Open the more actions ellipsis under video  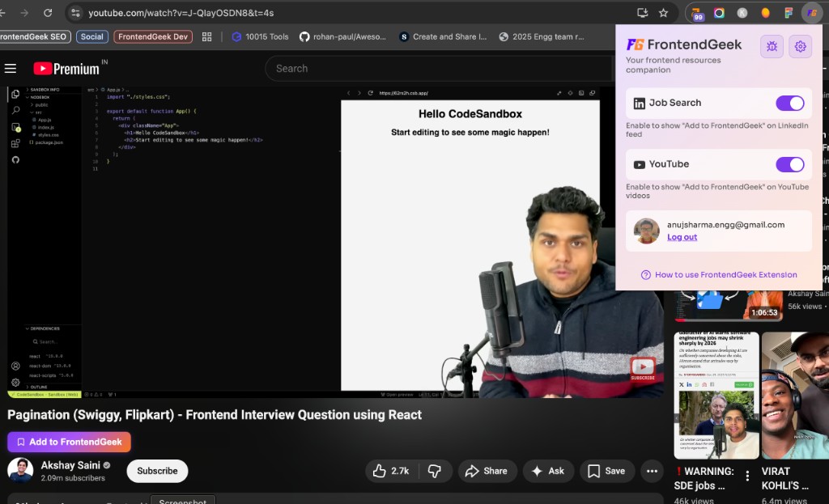652,471
